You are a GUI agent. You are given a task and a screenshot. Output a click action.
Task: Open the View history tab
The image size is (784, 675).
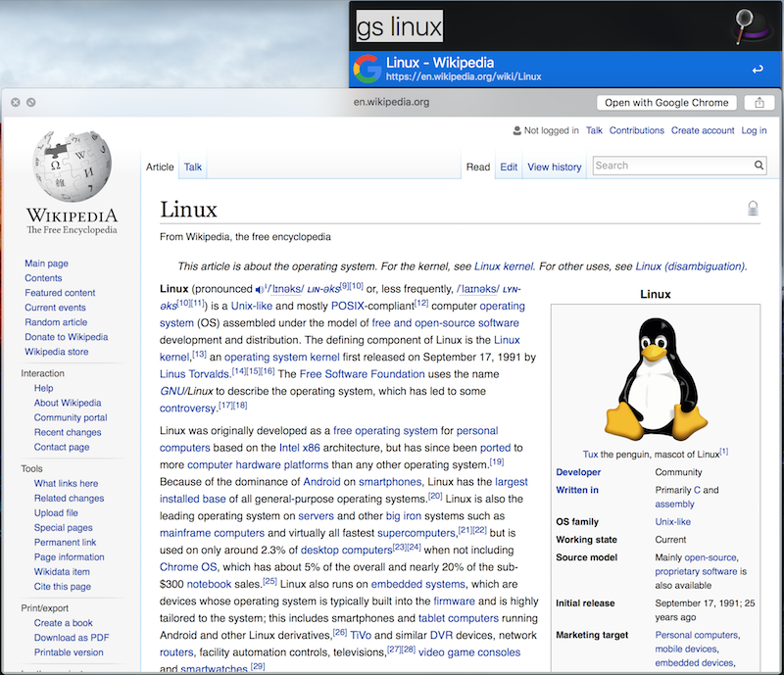554,167
